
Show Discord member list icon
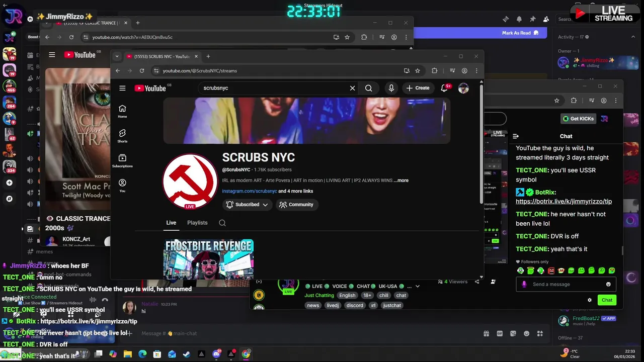546,19
